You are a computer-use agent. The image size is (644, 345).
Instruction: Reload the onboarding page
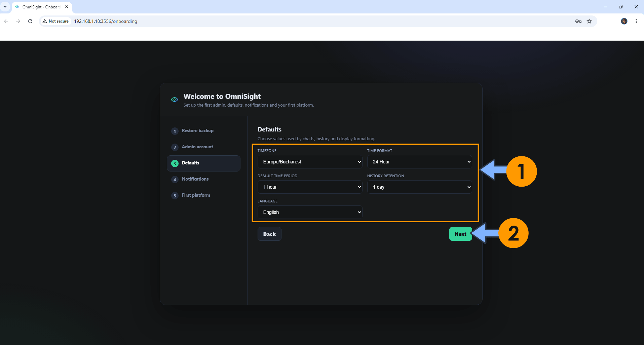tap(30, 21)
